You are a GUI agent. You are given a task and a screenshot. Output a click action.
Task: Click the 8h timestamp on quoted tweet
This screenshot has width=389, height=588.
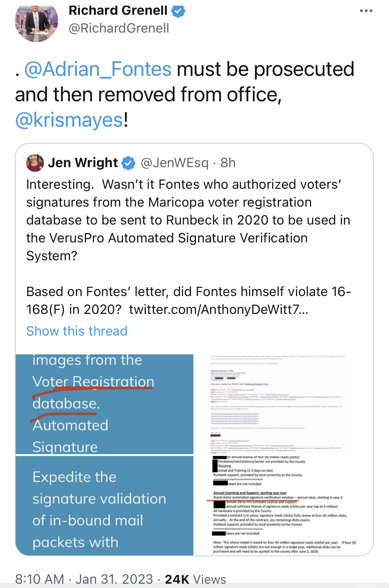pyautogui.click(x=228, y=163)
